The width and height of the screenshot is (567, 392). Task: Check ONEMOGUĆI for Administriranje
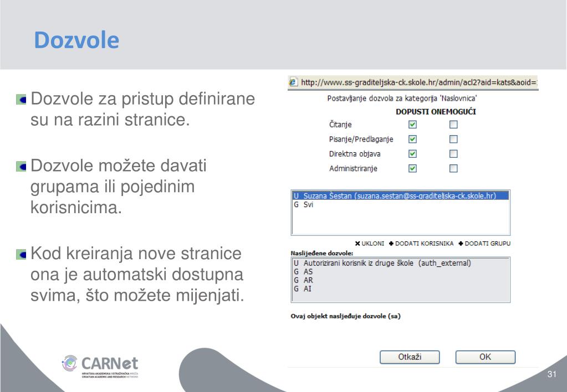pyautogui.click(x=453, y=168)
